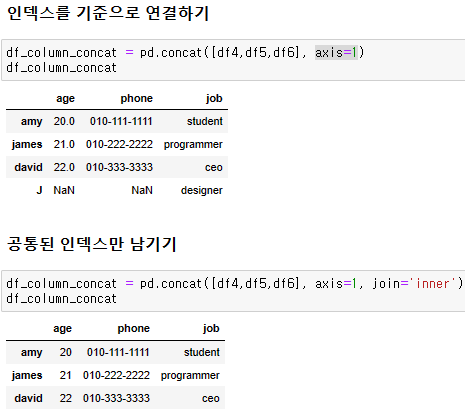Click the NaN phone cell in row J
The height and width of the screenshot is (410, 465).
[142, 190]
